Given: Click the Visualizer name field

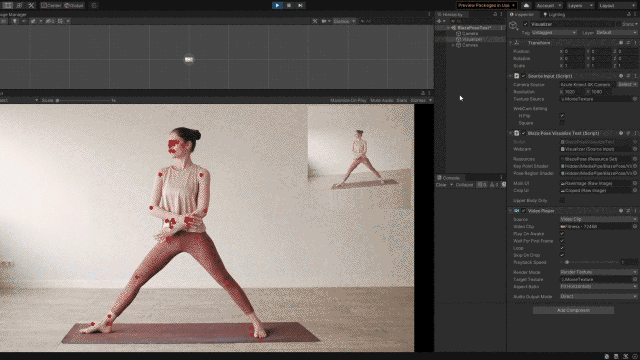Looking at the screenshot, I should [571, 24].
